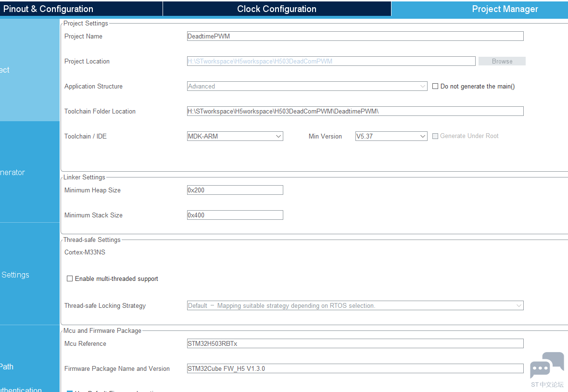Open the Min Version dropdown
This screenshot has height=392, width=568.
coord(391,136)
